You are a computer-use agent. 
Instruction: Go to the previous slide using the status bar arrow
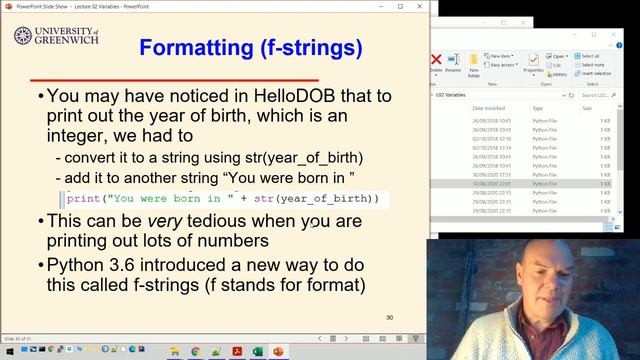pos(320,338)
